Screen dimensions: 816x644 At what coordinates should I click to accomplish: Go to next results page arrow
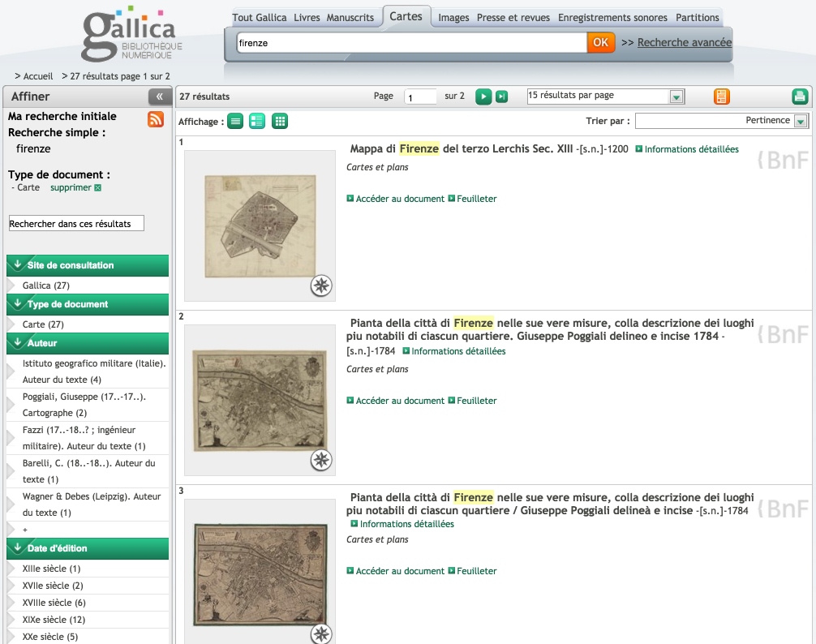click(483, 97)
